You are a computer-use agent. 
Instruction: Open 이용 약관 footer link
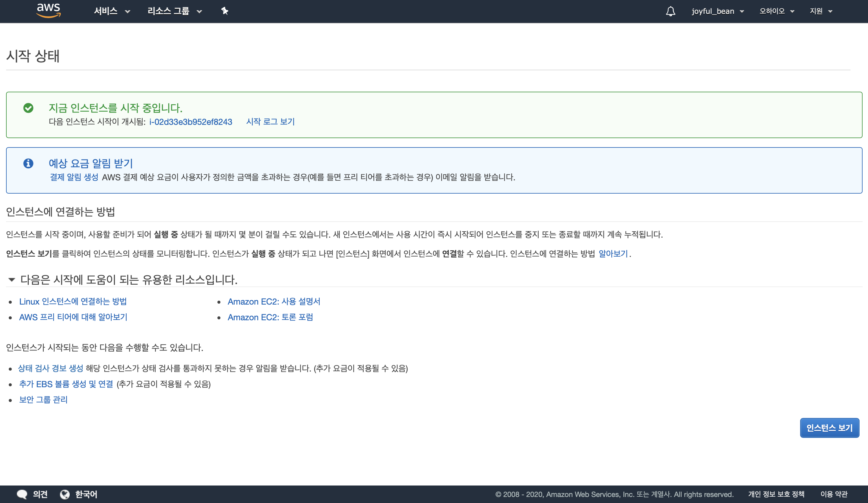coord(834,494)
